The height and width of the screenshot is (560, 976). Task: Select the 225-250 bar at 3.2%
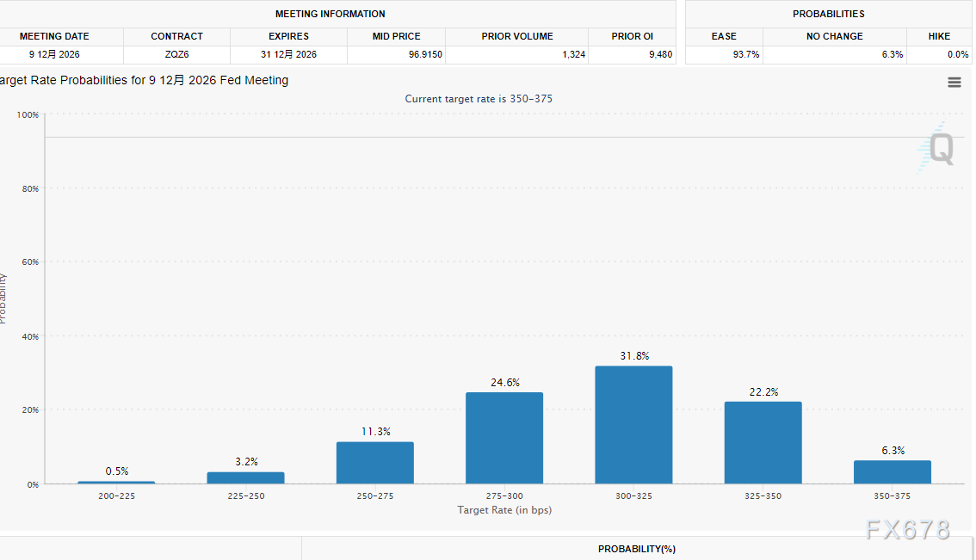point(245,477)
